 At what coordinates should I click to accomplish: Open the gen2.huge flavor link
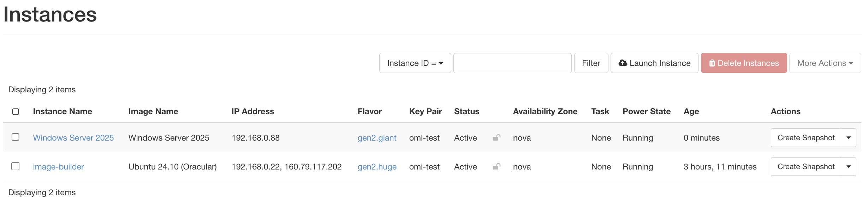click(x=377, y=167)
